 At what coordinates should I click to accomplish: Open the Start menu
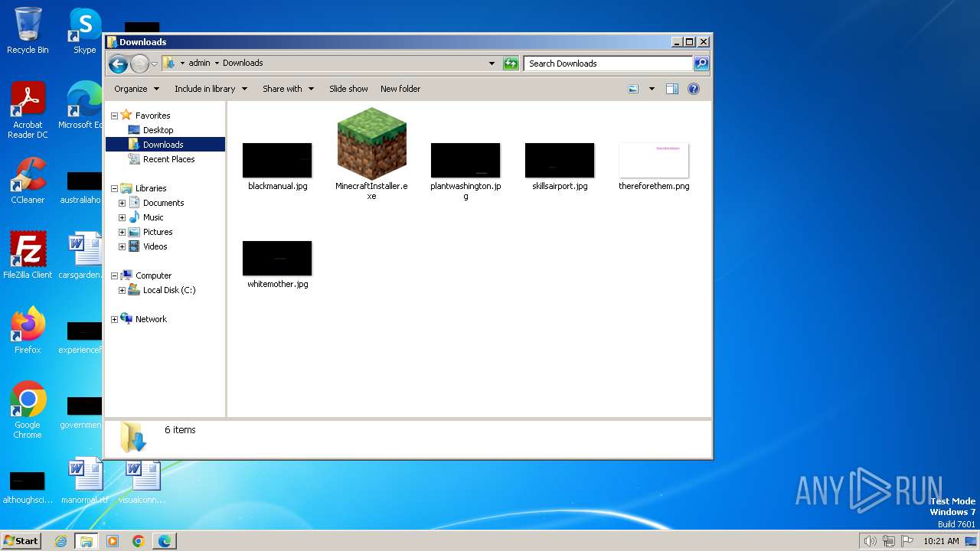pos(21,540)
